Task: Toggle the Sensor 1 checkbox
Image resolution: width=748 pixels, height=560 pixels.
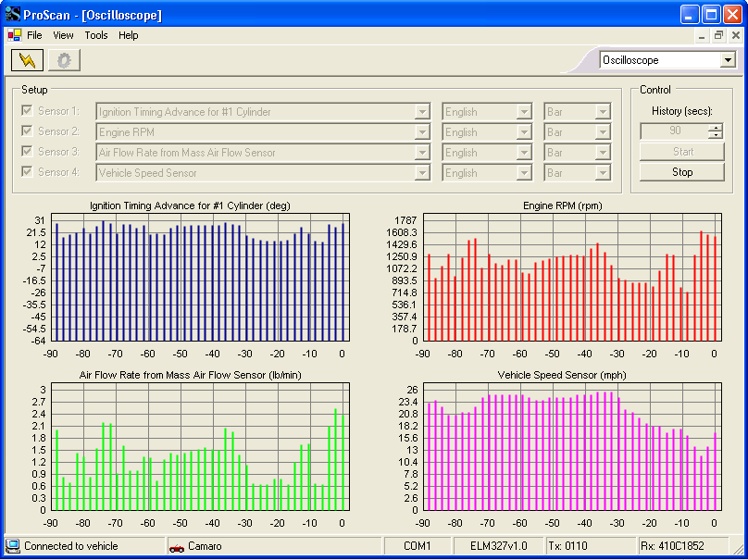Action: [27, 111]
